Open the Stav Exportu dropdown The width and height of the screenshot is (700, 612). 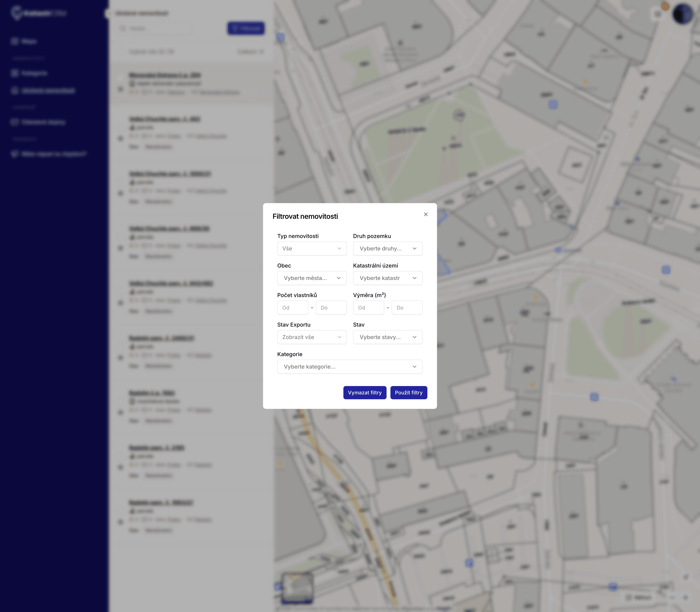pyautogui.click(x=312, y=337)
